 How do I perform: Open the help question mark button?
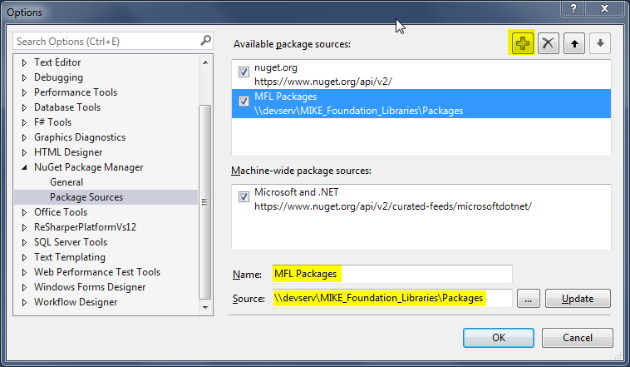click(573, 8)
